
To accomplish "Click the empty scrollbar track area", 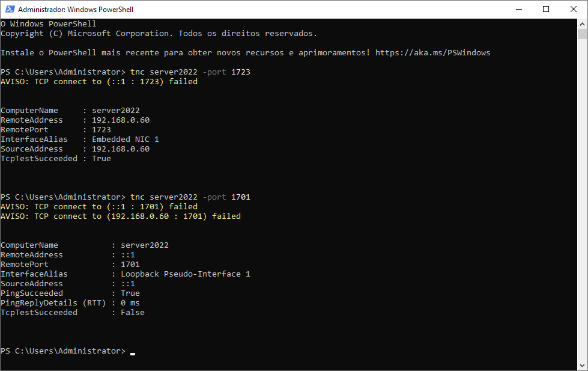I will click(582, 199).
